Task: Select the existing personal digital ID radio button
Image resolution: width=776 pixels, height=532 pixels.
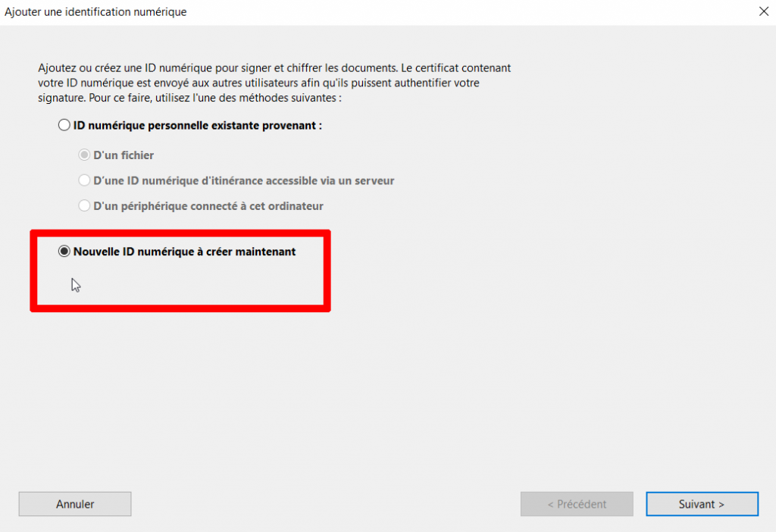Action: (64, 125)
